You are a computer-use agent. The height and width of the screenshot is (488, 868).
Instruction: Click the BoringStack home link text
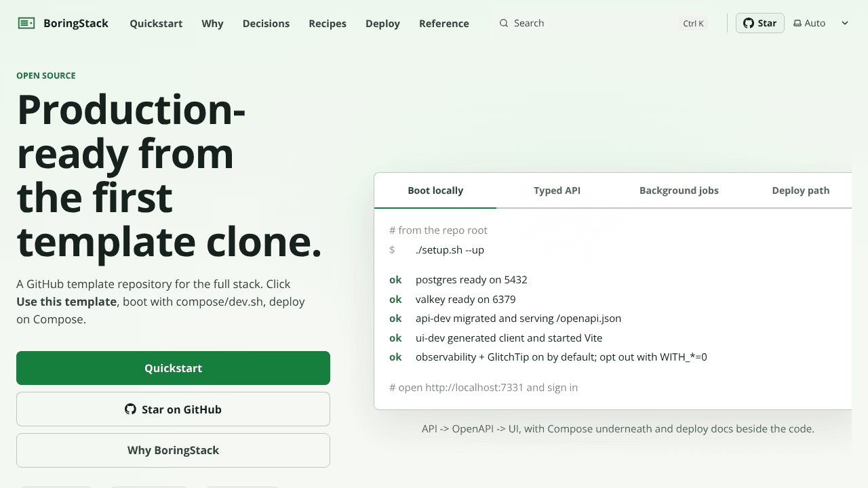(76, 23)
